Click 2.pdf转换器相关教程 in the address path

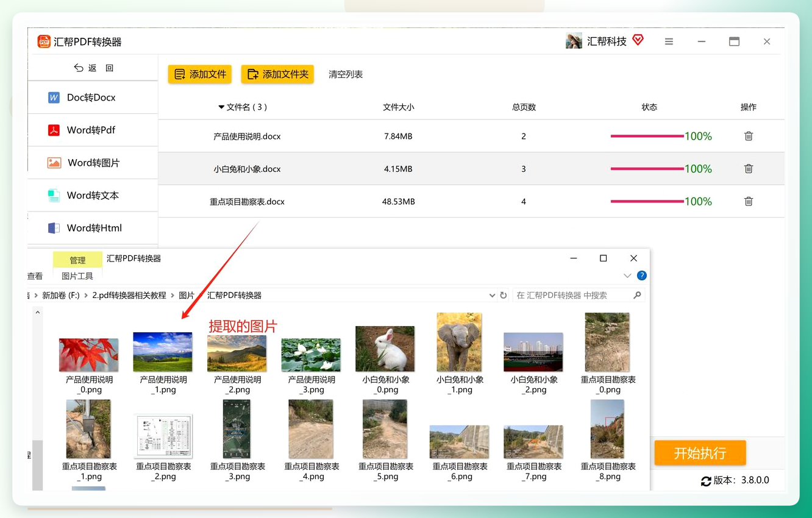[x=129, y=295]
